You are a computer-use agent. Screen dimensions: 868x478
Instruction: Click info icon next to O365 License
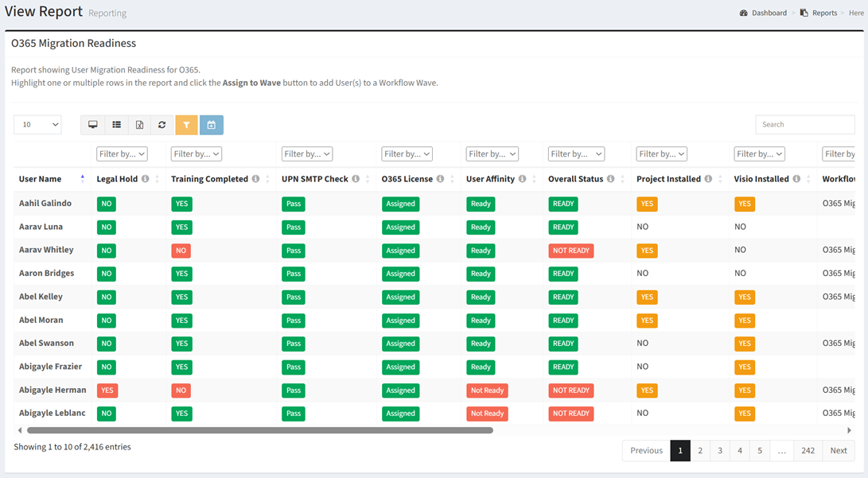click(440, 179)
